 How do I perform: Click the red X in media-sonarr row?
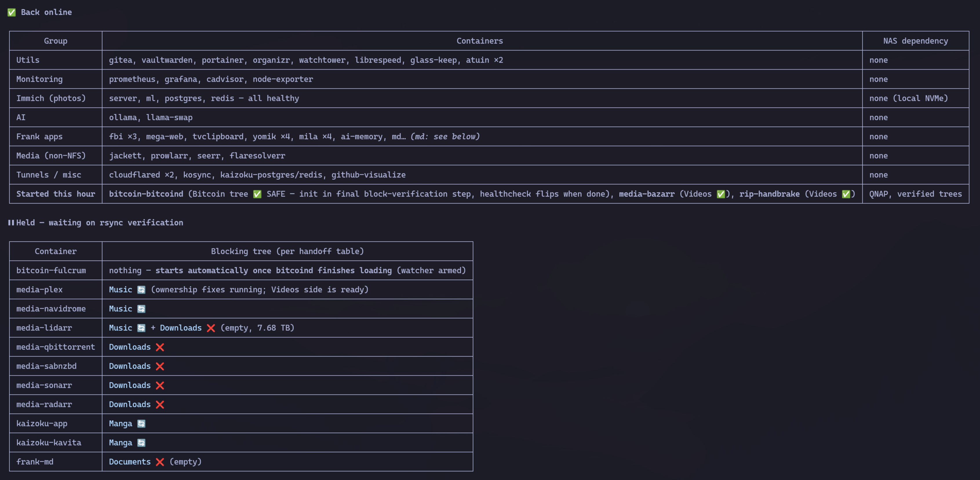coord(160,385)
